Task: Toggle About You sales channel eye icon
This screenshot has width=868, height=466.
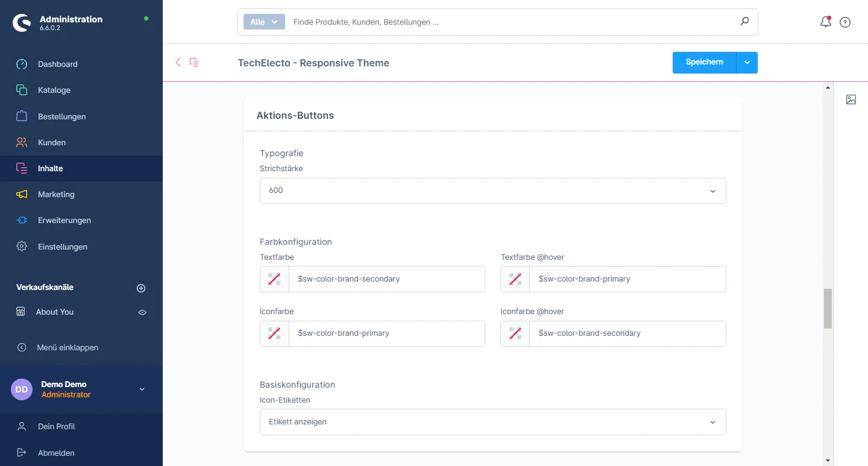Action: pos(142,312)
